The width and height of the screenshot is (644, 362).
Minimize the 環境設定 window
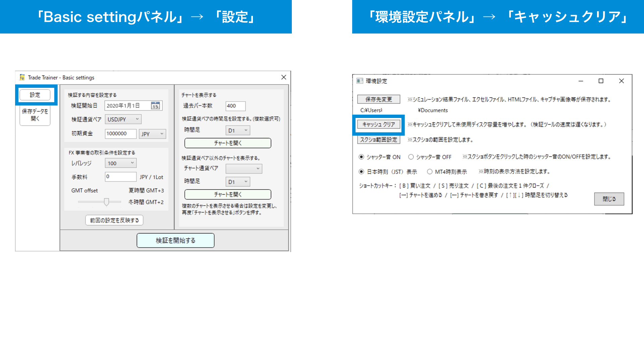[x=581, y=81]
